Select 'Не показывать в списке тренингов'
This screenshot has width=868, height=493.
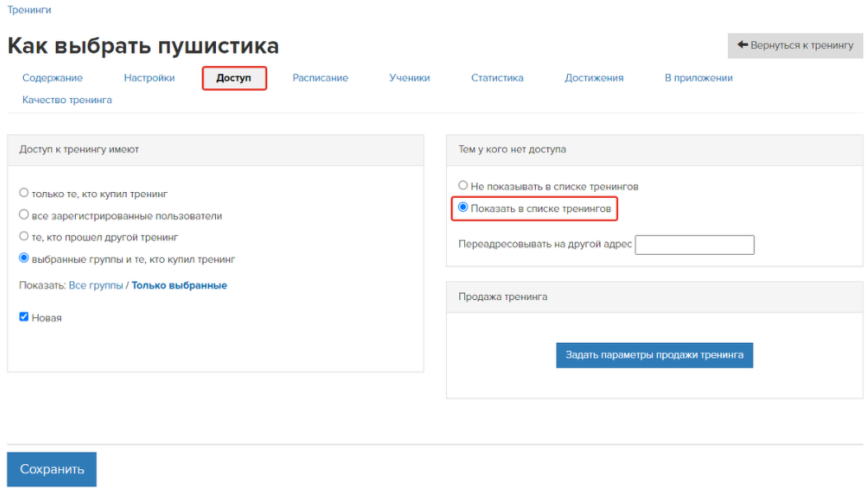click(462, 185)
